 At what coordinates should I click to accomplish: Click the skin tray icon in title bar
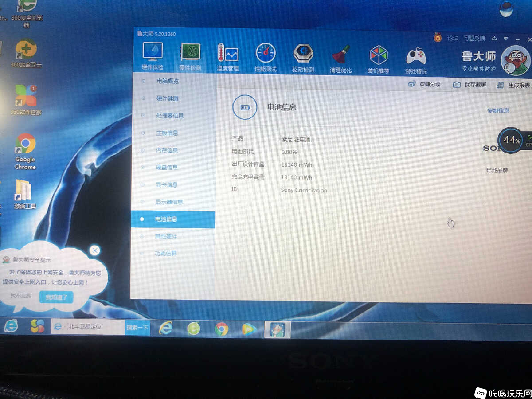495,39
